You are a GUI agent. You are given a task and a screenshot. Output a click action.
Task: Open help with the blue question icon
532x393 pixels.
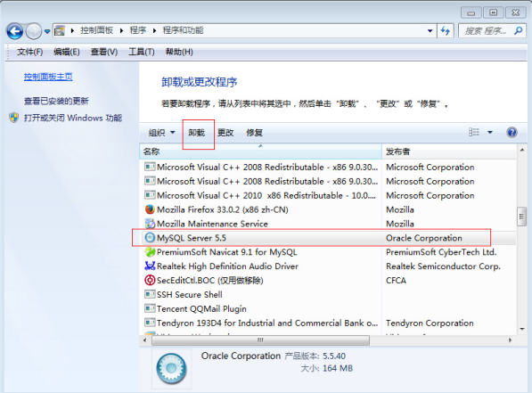point(512,132)
